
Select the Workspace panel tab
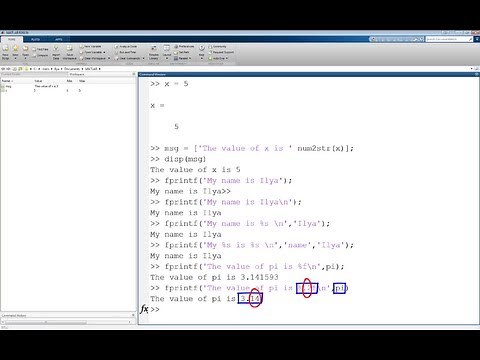click(x=77, y=74)
